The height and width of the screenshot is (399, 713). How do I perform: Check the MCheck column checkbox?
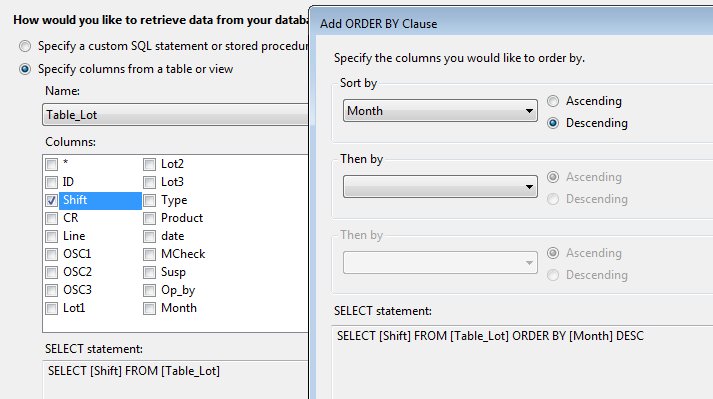tap(149, 254)
